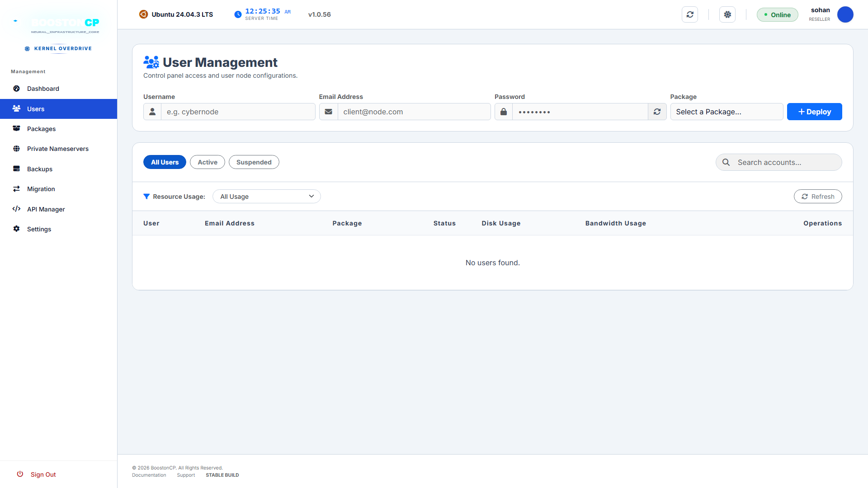Click the 'No users found.' message
Screen dimensions: 868x488
[493, 263]
